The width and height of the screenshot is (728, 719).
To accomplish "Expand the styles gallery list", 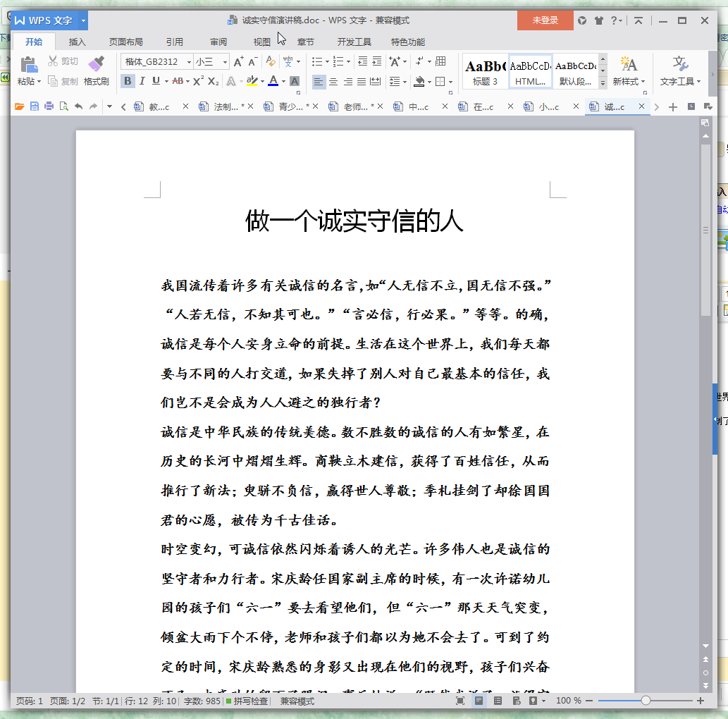I will tap(603, 83).
